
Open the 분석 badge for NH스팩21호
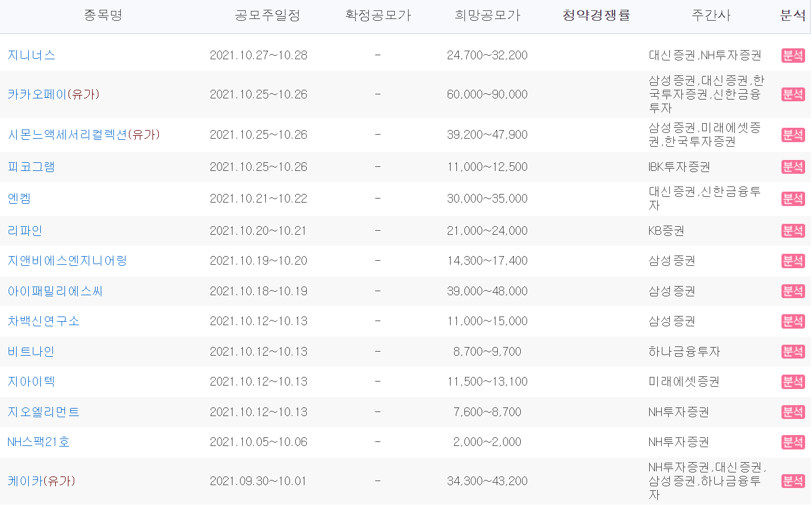[793, 442]
